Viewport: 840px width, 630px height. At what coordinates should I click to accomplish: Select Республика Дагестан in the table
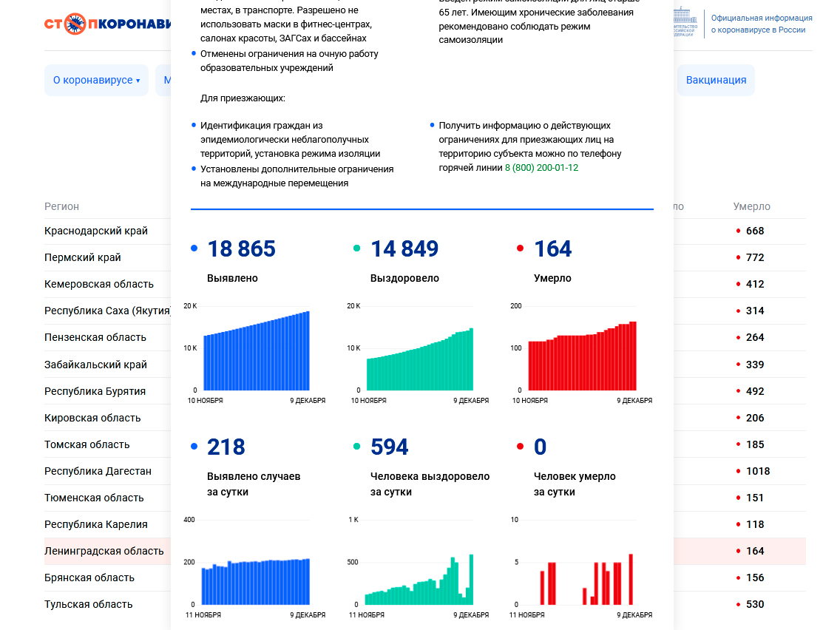pyautogui.click(x=98, y=471)
